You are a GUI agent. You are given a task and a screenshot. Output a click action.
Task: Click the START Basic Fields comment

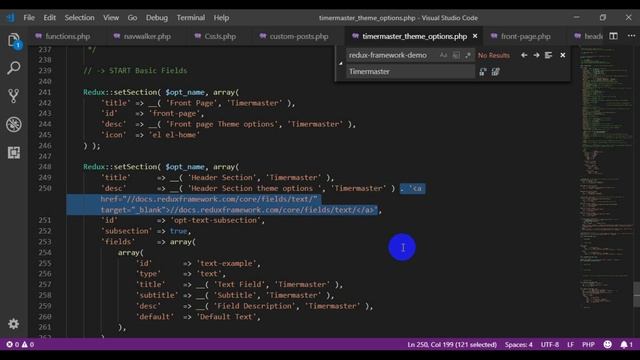pos(136,71)
